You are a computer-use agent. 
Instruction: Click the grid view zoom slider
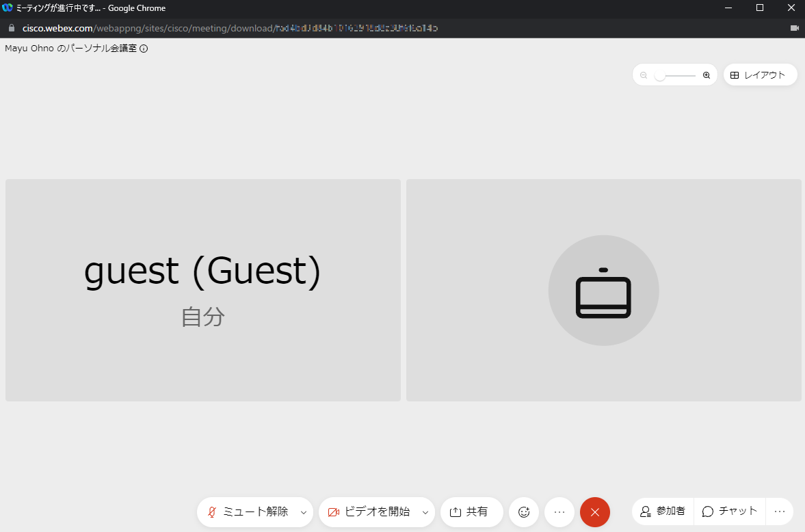click(674, 75)
